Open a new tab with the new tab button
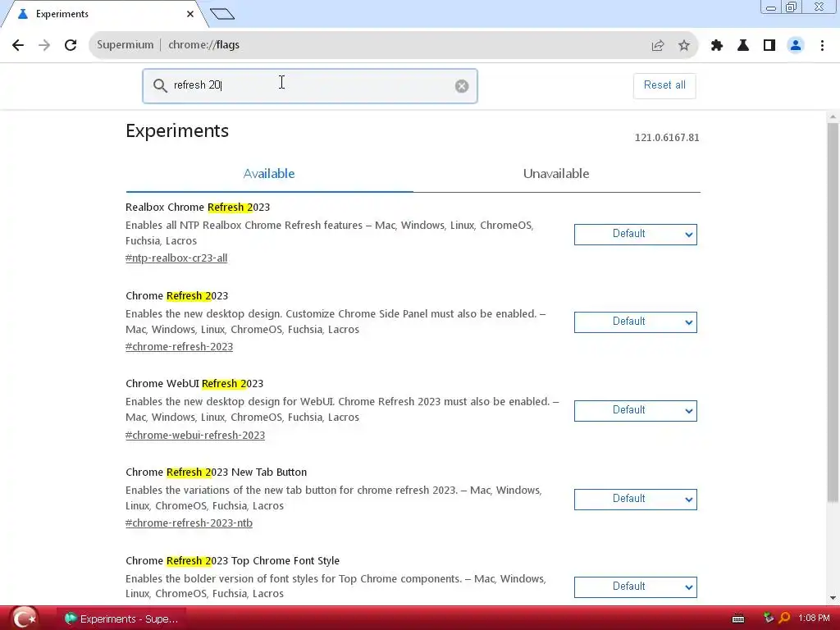 tap(222, 14)
